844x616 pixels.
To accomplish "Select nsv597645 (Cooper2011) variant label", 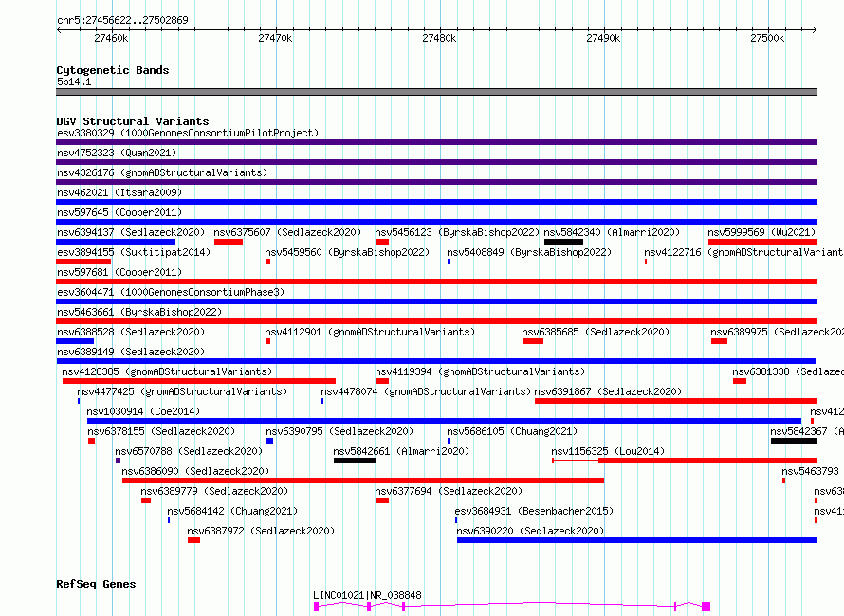I will (x=119, y=212).
